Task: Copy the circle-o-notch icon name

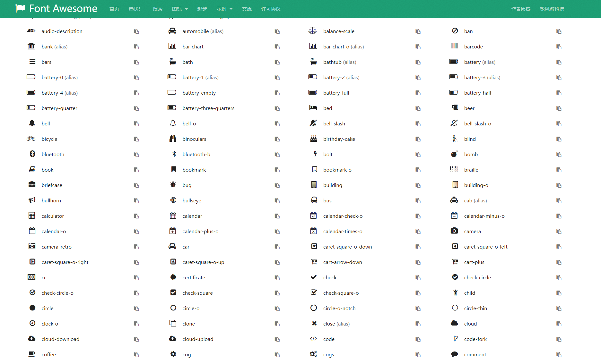Action: (418, 308)
